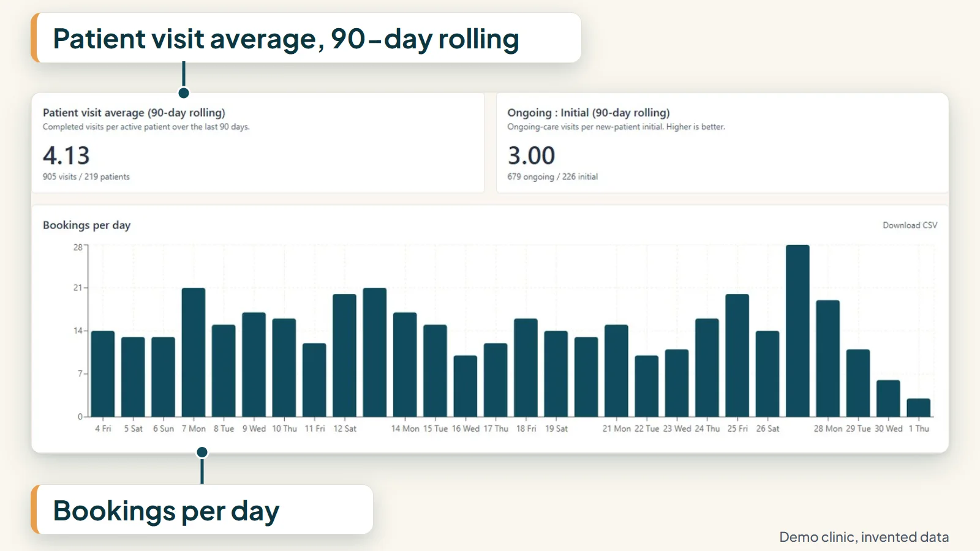Click the "5 Sat" x-axis label
Screen dimensions: 980x551
click(x=133, y=429)
